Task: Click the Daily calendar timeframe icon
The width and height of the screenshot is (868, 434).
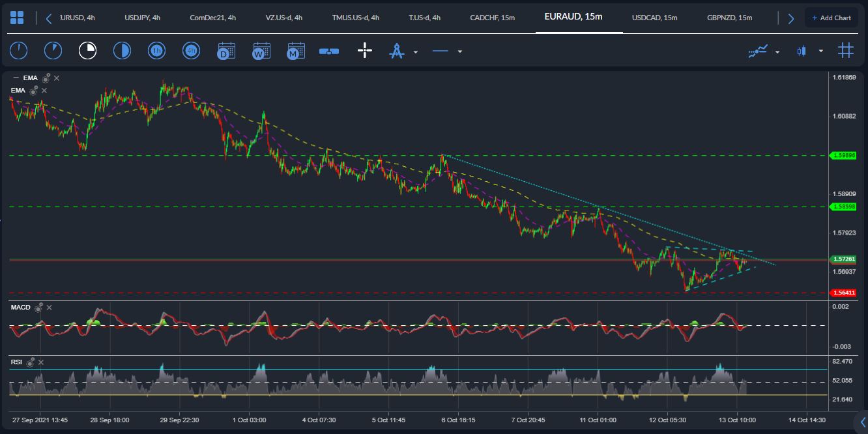Action: pyautogui.click(x=226, y=50)
